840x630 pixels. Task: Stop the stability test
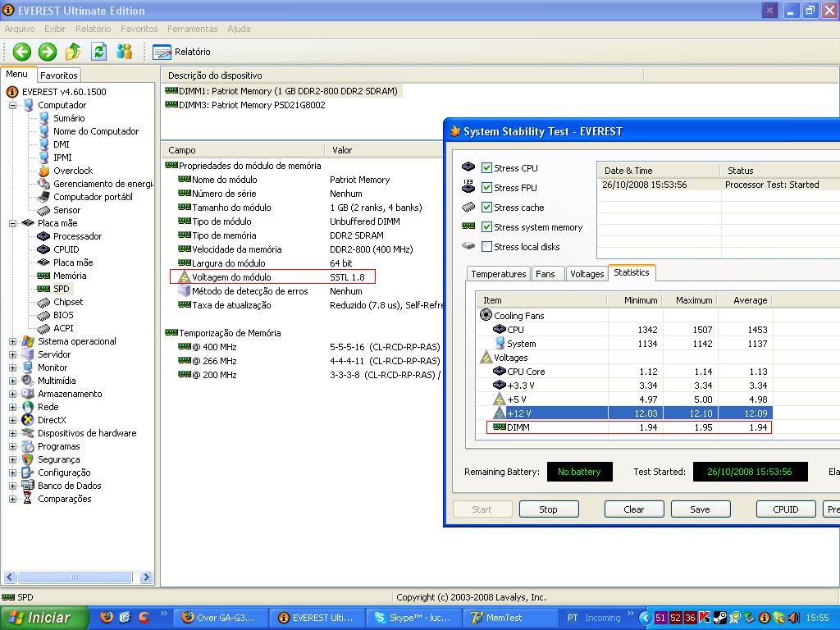[549, 509]
